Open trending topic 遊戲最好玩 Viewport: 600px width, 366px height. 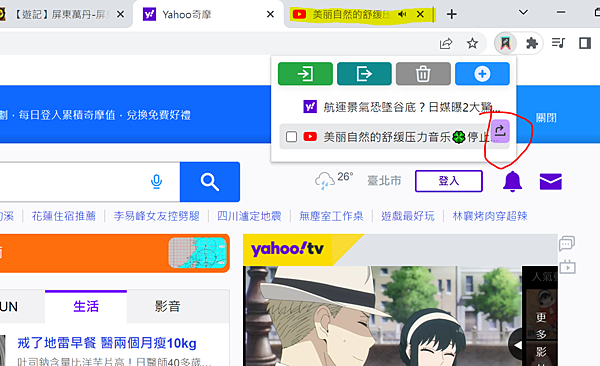[408, 216]
